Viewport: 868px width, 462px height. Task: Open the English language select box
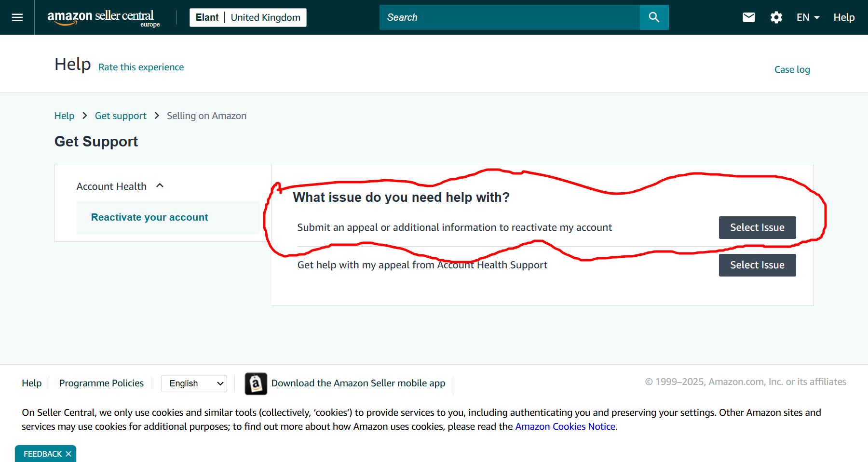(194, 383)
